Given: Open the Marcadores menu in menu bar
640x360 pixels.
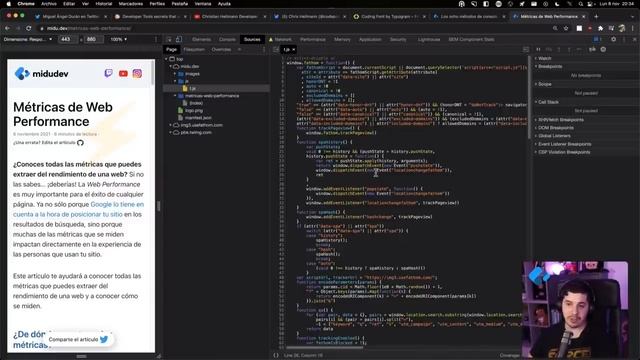Looking at the screenshot, I should click(x=131, y=4).
